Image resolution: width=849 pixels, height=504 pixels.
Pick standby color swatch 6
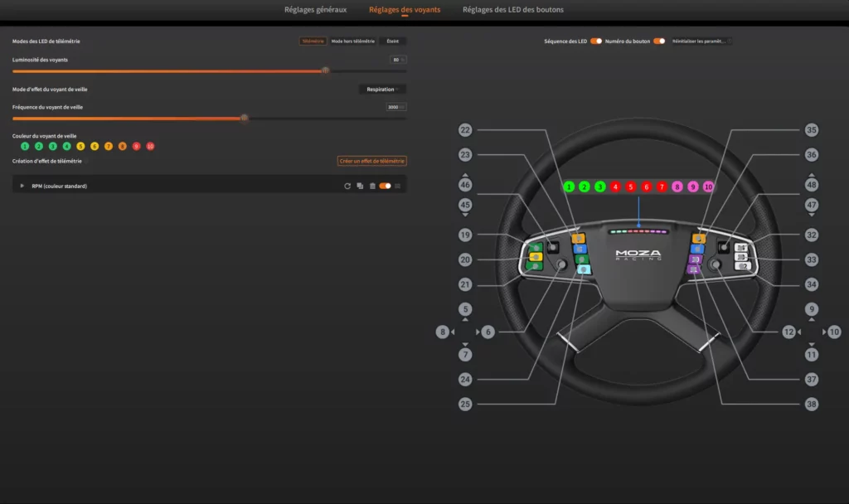click(95, 146)
